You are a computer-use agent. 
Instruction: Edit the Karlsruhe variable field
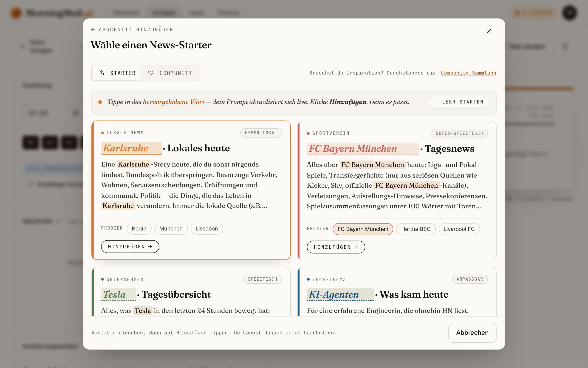click(131, 148)
